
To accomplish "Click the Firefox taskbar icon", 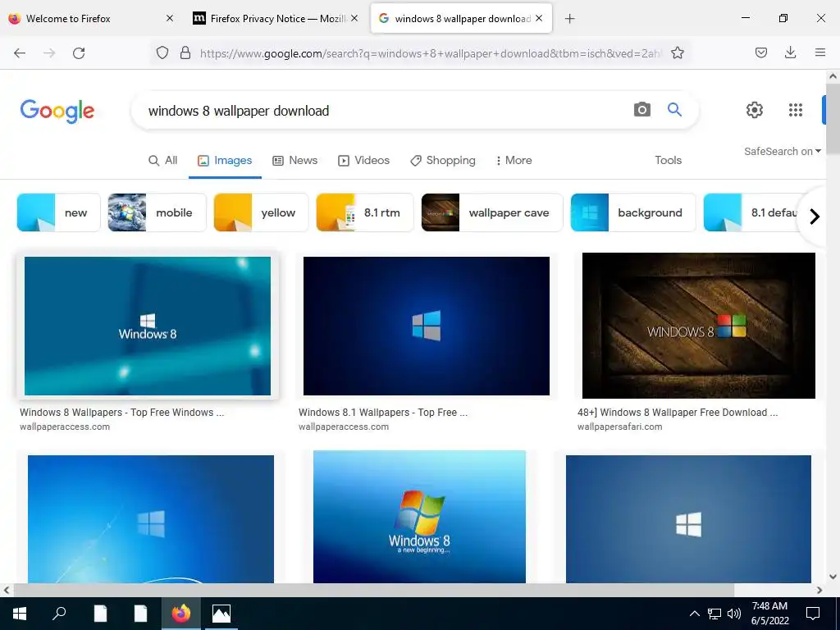I will 181,614.
